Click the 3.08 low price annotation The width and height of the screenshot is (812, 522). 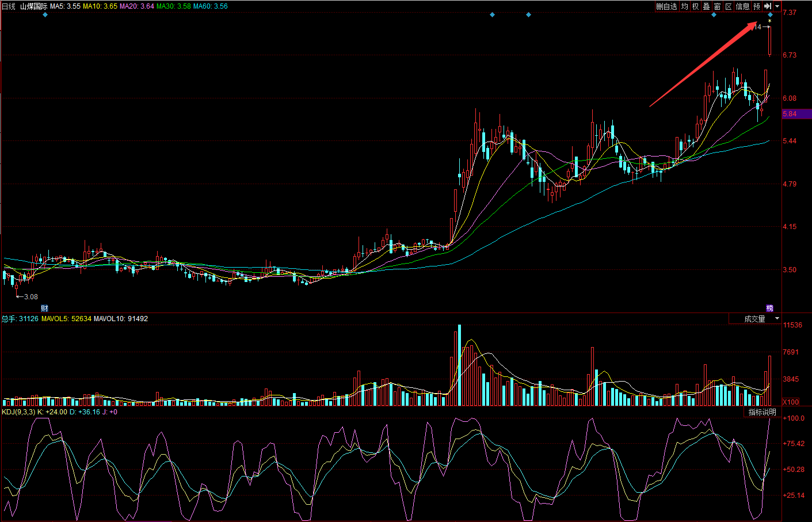[31, 297]
